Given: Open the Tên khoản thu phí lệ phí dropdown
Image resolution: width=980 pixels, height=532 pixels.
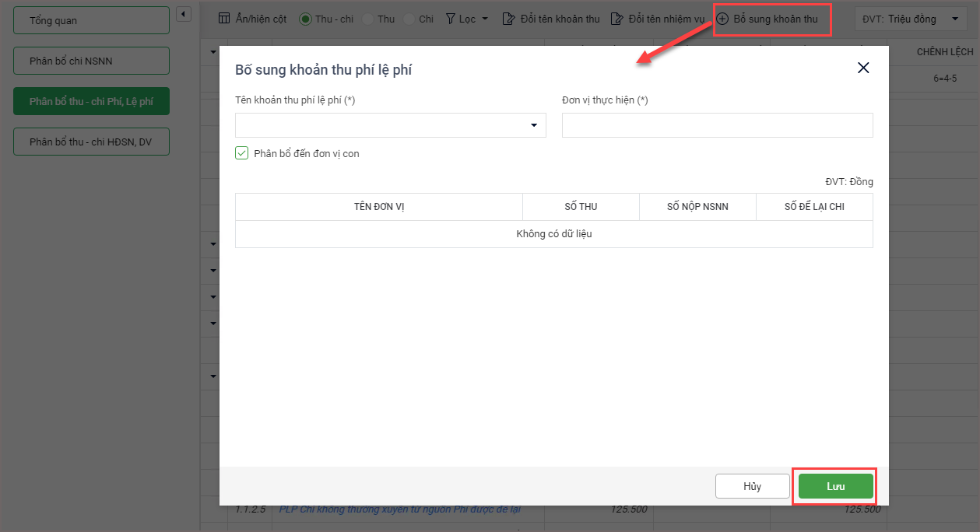Looking at the screenshot, I should pyautogui.click(x=534, y=125).
